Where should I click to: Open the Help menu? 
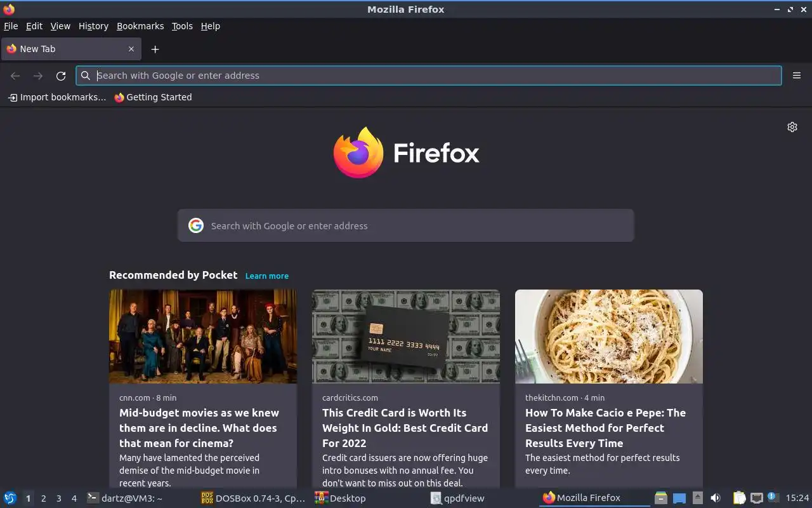(211, 26)
